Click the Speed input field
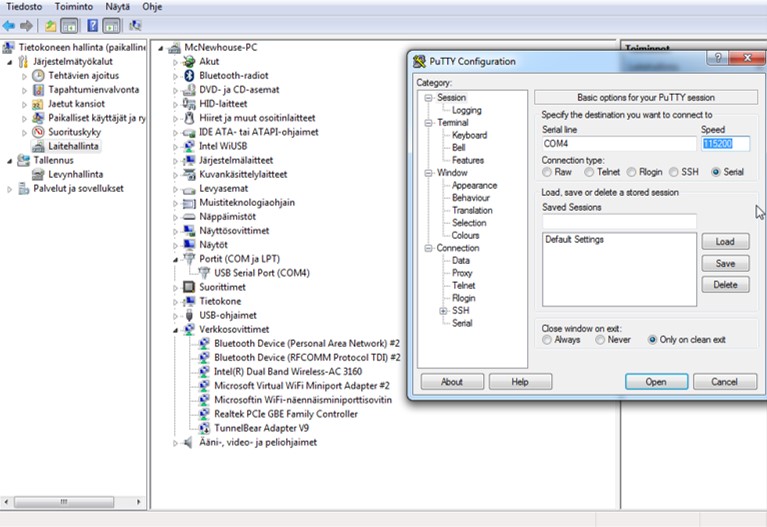Image resolution: width=767 pixels, height=527 pixels. point(725,143)
